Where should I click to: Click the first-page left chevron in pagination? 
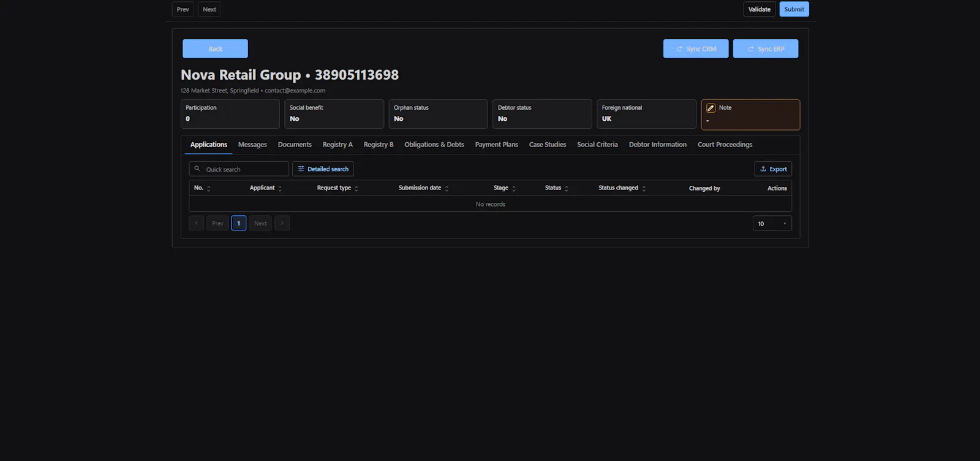[x=196, y=223]
